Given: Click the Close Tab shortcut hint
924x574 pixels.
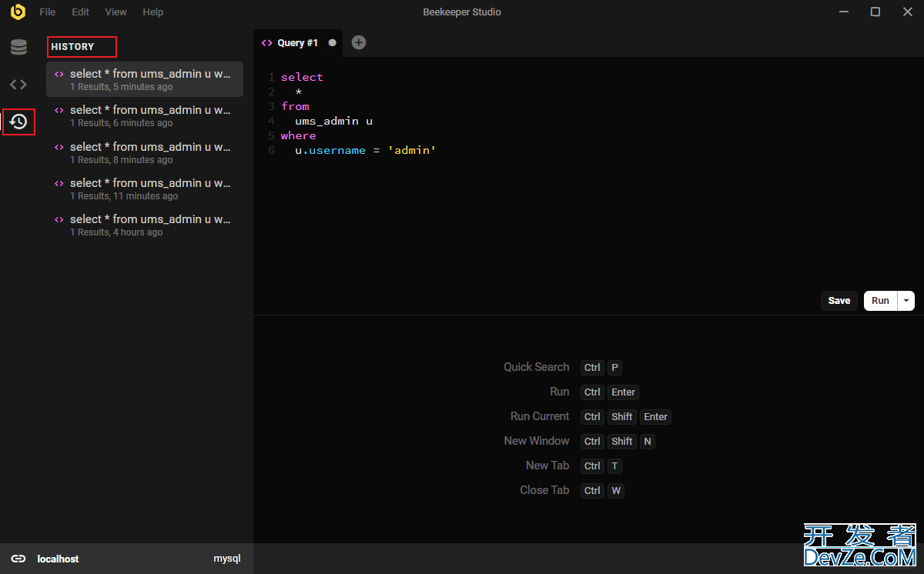Looking at the screenshot, I should tap(544, 490).
